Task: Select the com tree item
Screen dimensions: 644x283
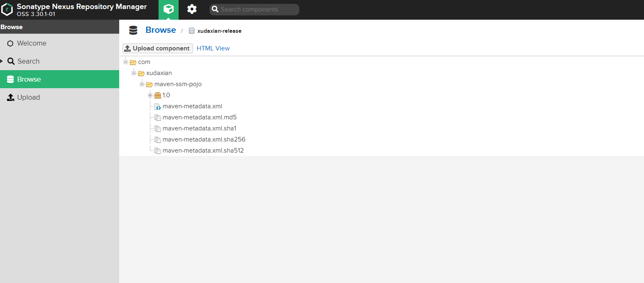Action: tap(144, 62)
